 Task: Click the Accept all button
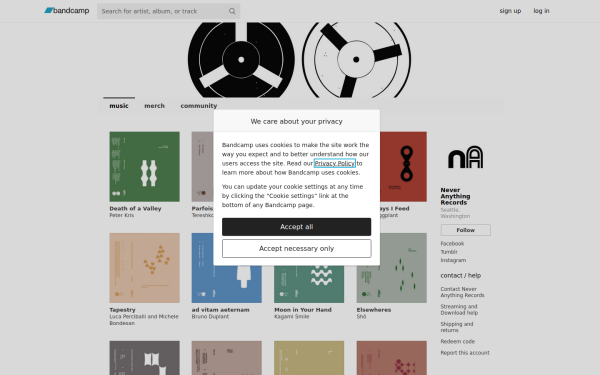(297, 227)
